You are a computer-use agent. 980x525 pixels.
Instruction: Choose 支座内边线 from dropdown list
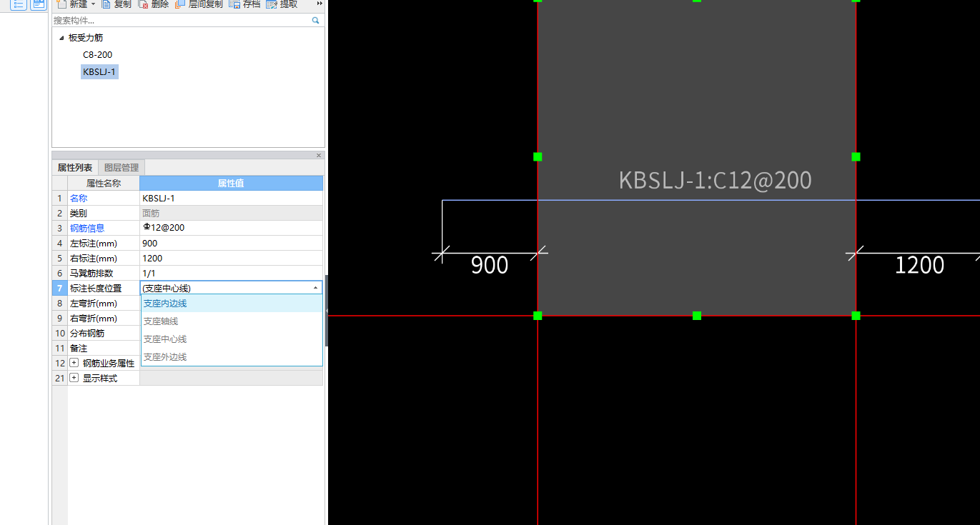232,304
